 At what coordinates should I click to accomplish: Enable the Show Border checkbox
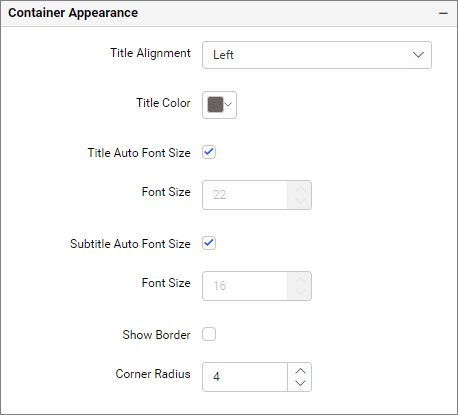pos(209,334)
